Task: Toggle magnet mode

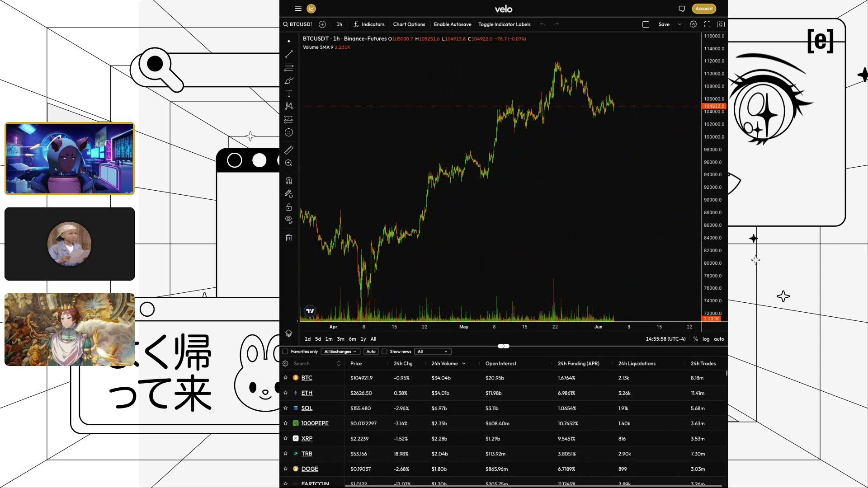Action: pos(289,181)
